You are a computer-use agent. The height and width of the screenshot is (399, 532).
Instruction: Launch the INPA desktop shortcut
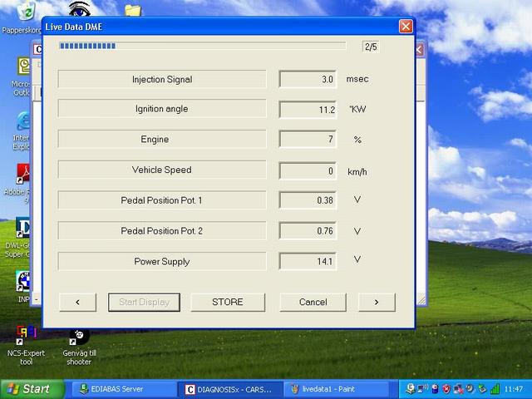point(23,283)
